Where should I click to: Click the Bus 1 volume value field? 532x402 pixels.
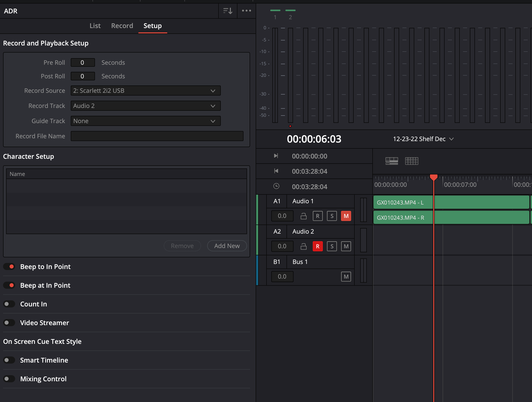pos(282,277)
